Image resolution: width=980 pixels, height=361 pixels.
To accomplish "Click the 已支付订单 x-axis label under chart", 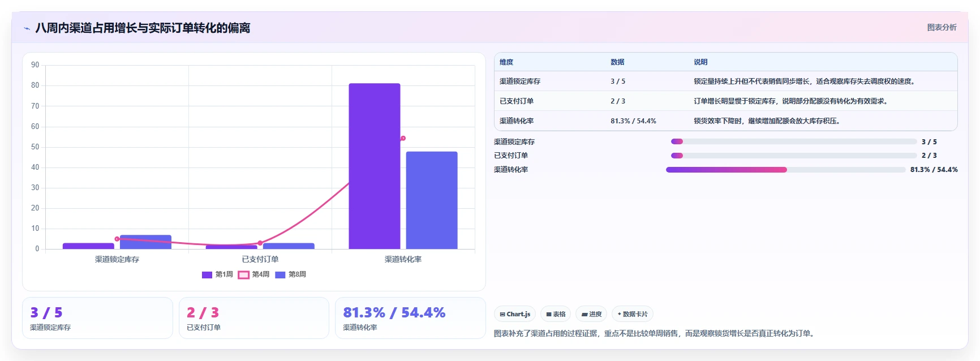I will point(260,259).
